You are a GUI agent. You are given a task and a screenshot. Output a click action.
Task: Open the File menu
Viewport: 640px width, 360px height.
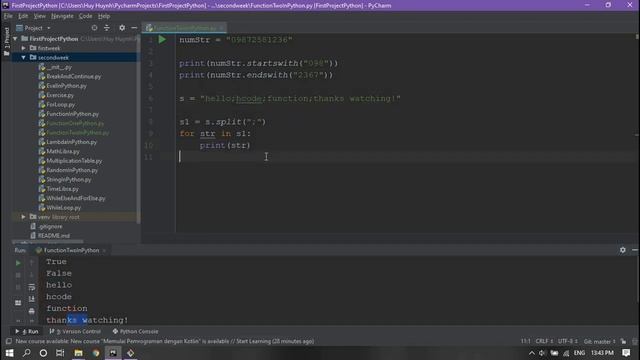click(x=8, y=16)
